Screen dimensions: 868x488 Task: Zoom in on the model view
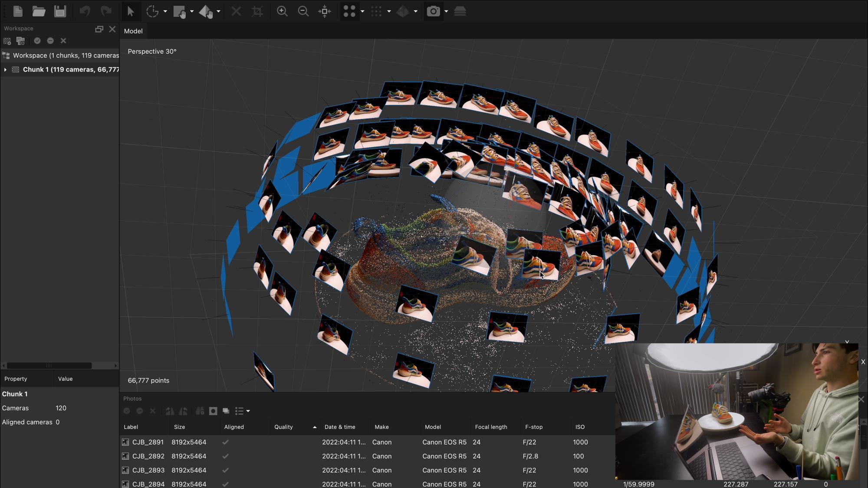coord(282,11)
